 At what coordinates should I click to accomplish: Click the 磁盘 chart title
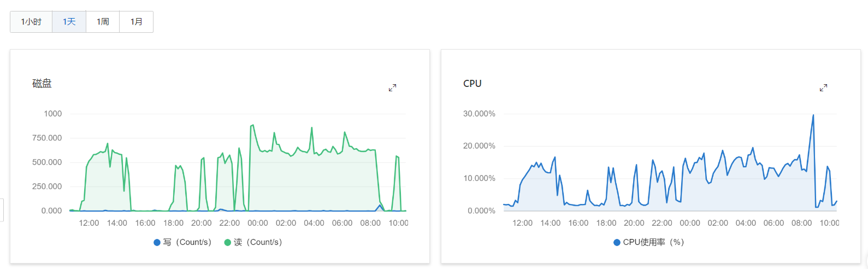pos(42,84)
